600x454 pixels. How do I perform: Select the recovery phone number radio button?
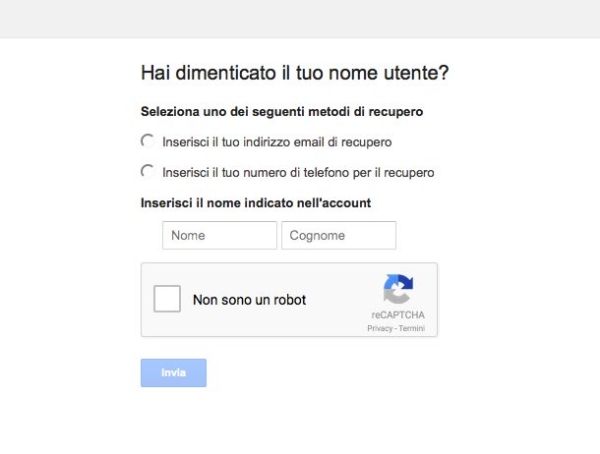[148, 171]
